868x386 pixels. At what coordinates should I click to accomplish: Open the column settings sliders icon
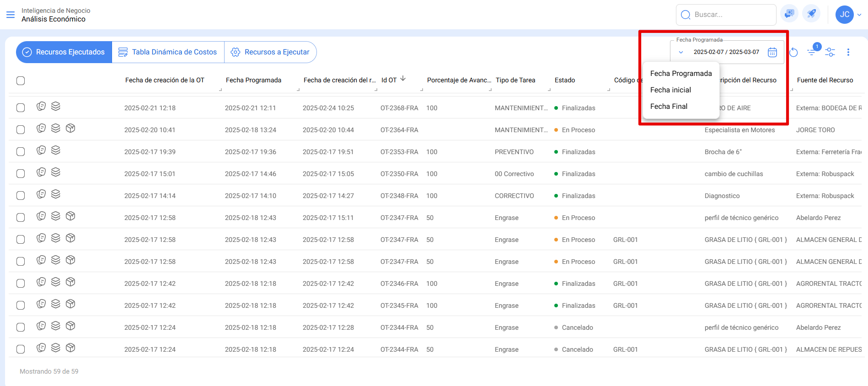(830, 52)
